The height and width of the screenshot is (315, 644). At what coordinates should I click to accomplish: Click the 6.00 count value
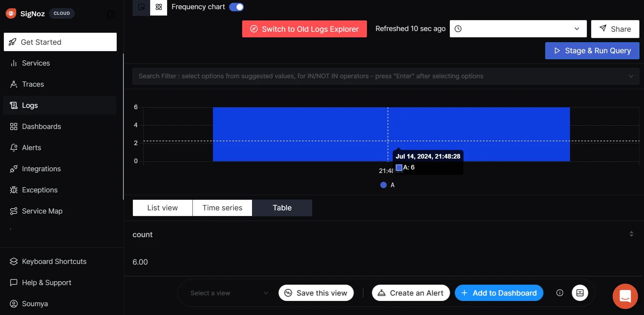pos(140,262)
